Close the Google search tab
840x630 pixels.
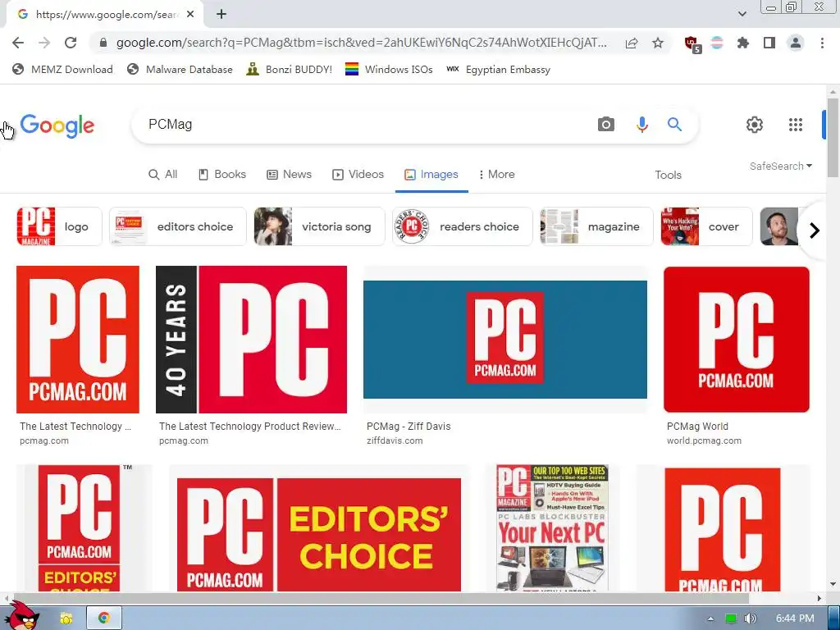190,15
